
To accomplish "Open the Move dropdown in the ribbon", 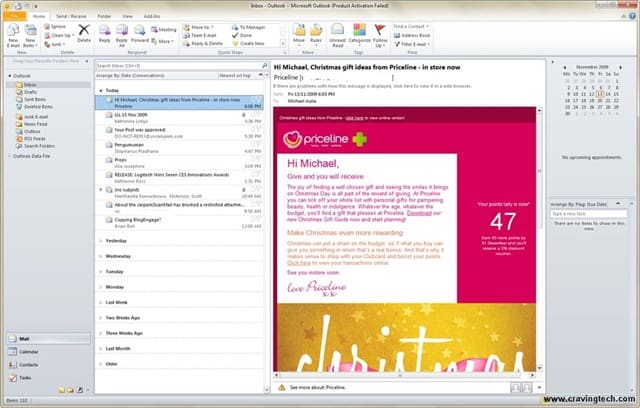I will [x=299, y=34].
